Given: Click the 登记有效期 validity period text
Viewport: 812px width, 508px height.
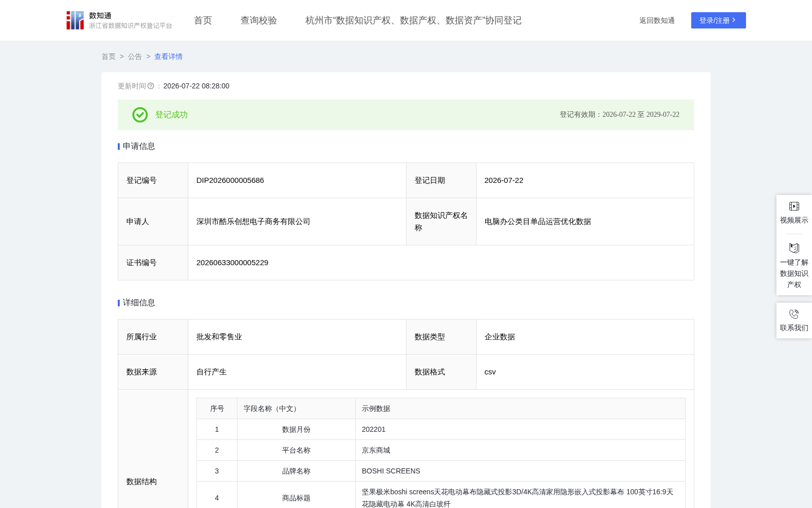Looking at the screenshot, I should tap(619, 115).
